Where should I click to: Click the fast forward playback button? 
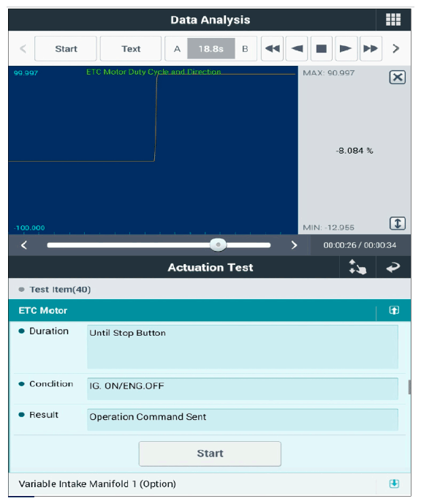(x=371, y=48)
